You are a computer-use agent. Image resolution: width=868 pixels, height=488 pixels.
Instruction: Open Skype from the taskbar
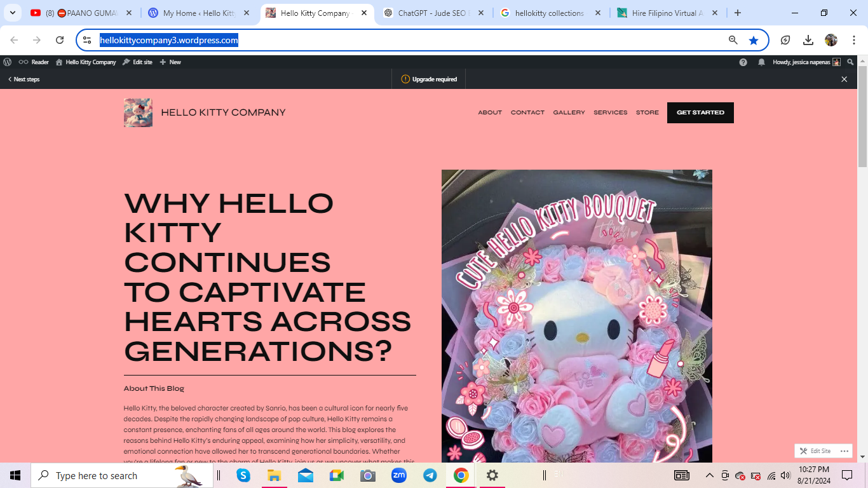(x=243, y=475)
